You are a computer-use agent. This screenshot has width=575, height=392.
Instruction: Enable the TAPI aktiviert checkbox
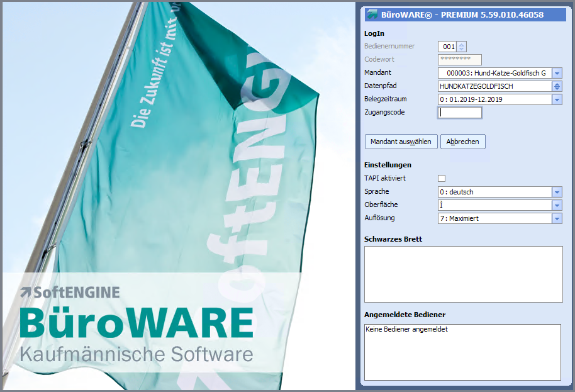coord(442,179)
